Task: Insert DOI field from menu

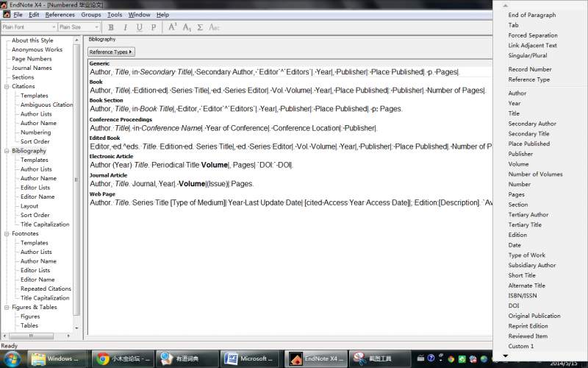Action: pos(514,305)
